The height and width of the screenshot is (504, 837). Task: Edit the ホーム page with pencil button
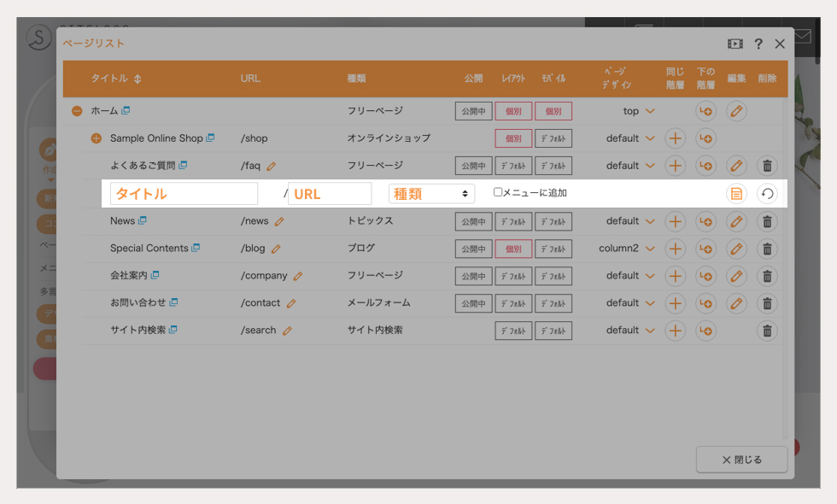[x=736, y=111]
